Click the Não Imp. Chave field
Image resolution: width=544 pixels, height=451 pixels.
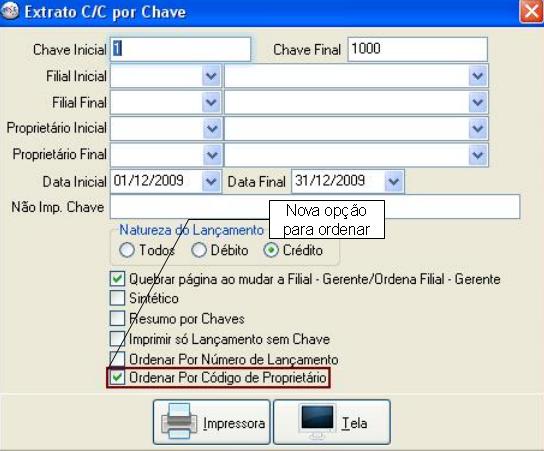tap(315, 207)
